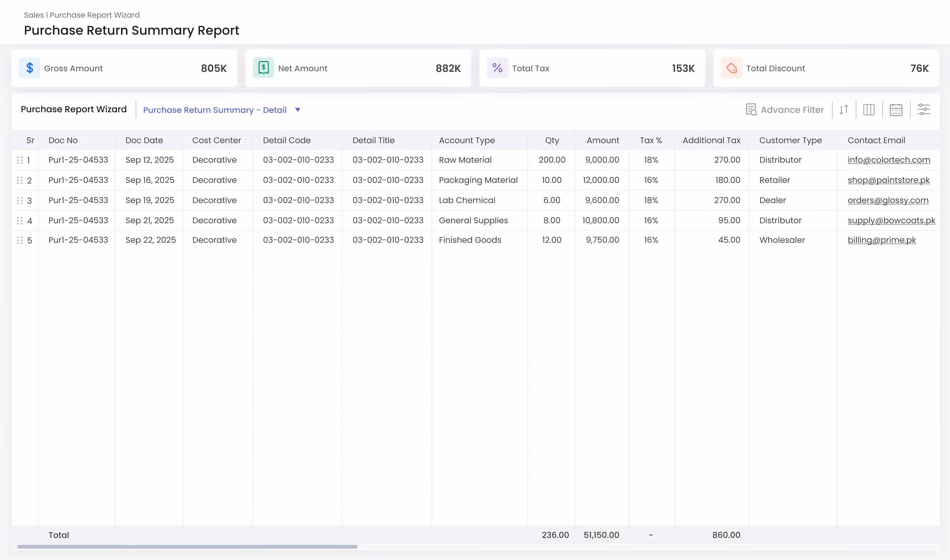The height and width of the screenshot is (560, 950).
Task: Grab the row 3 drag handle
Action: pos(20,200)
